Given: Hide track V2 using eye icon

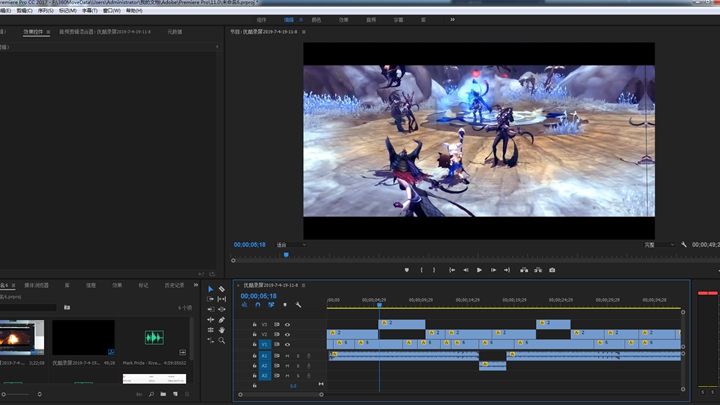Looking at the screenshot, I should [287, 335].
